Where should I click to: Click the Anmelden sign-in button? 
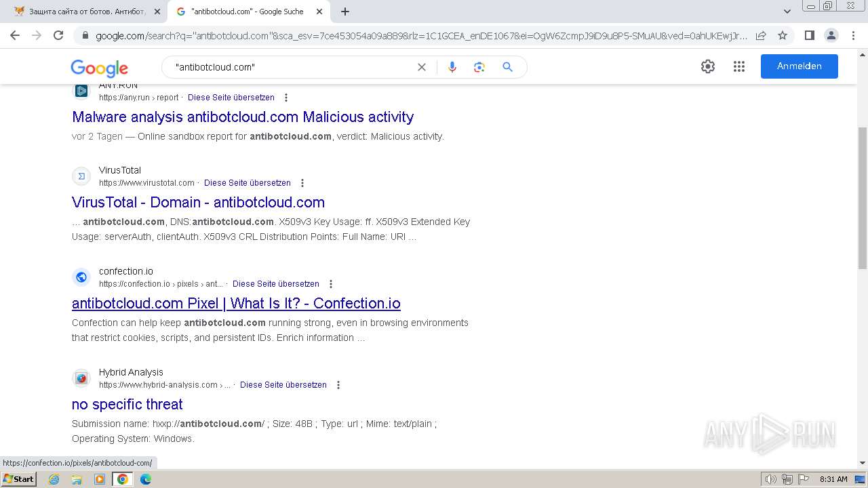800,66
